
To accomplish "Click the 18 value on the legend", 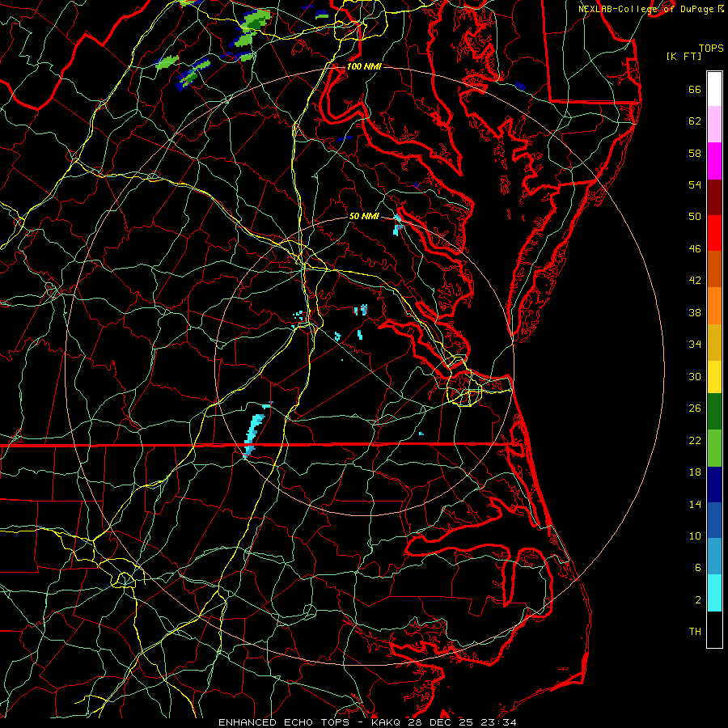I will tap(695, 472).
